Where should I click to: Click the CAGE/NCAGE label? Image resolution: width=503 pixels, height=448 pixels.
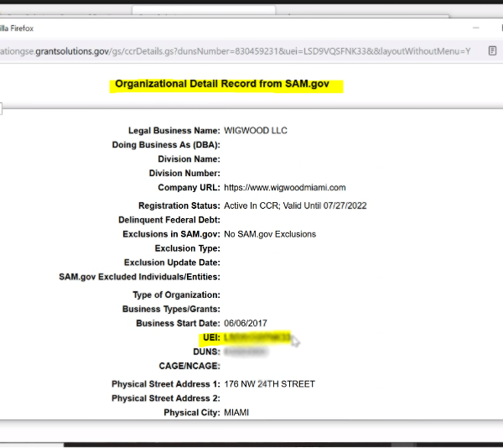click(189, 366)
